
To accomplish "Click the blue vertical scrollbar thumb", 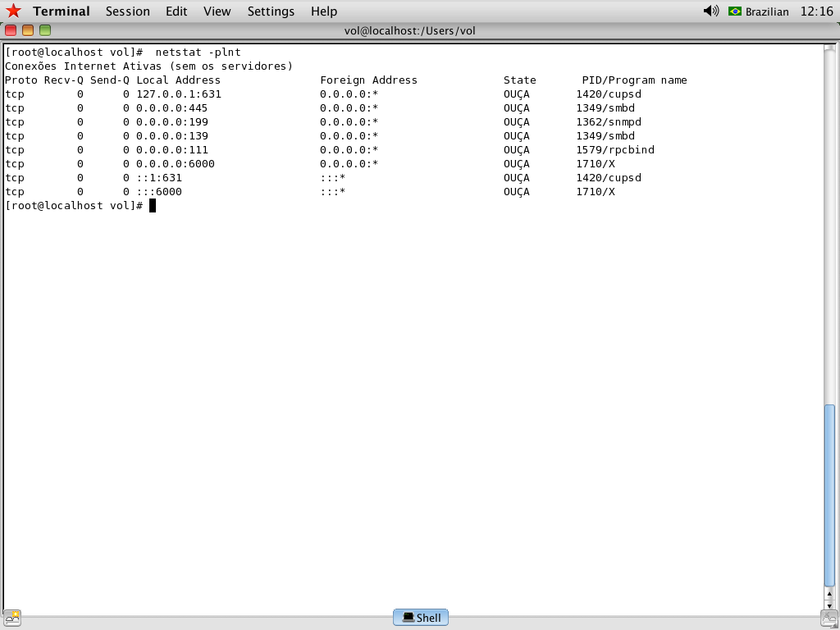I will click(x=829, y=495).
